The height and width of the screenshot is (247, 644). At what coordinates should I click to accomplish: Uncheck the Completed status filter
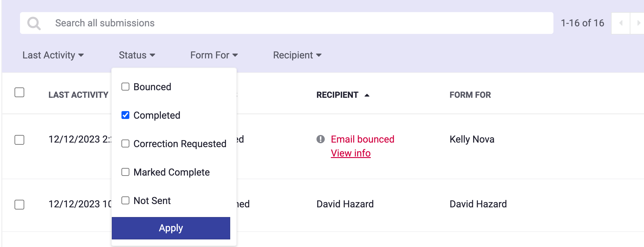click(125, 115)
